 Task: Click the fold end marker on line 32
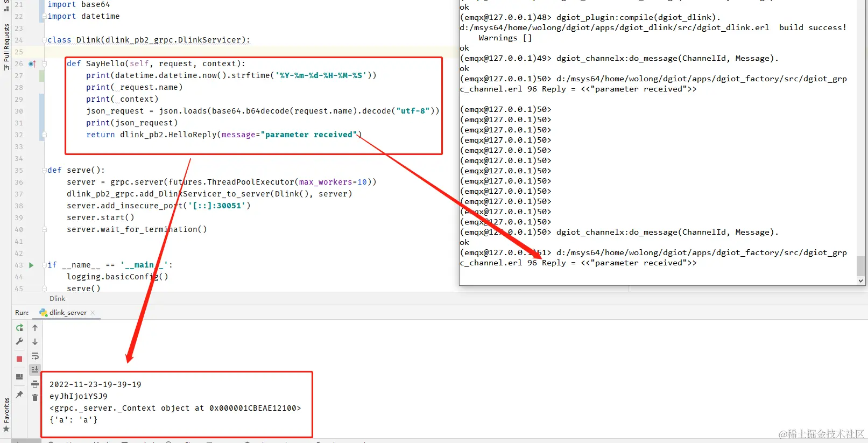point(45,135)
